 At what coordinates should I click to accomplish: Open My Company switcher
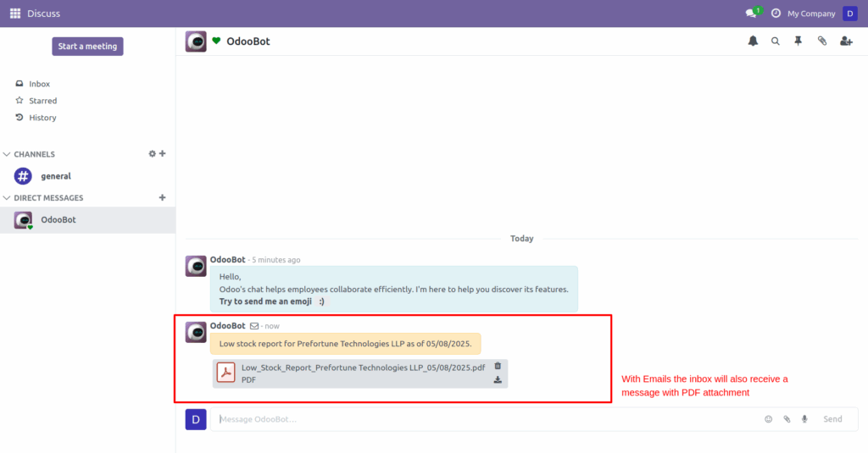pyautogui.click(x=811, y=14)
